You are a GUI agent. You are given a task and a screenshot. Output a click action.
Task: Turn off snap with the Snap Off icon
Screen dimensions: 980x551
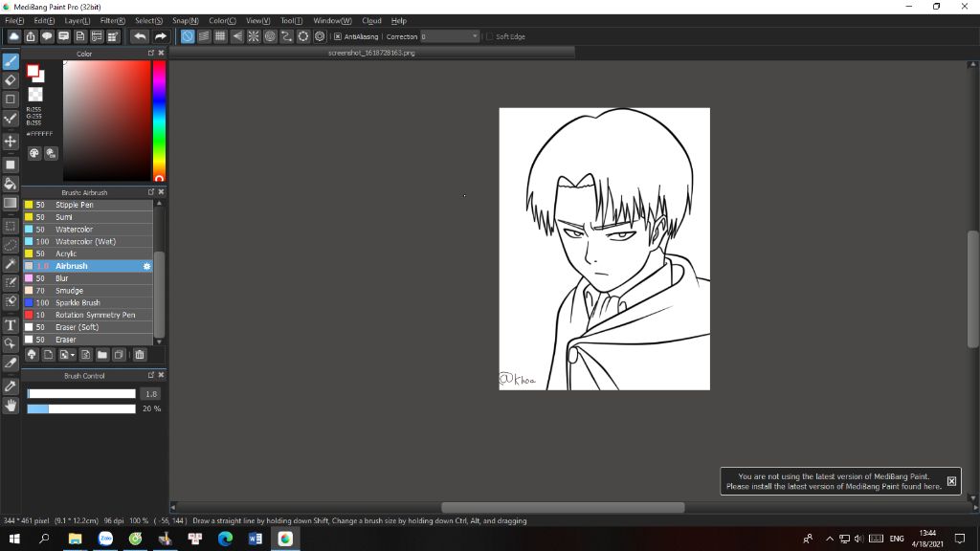(188, 36)
